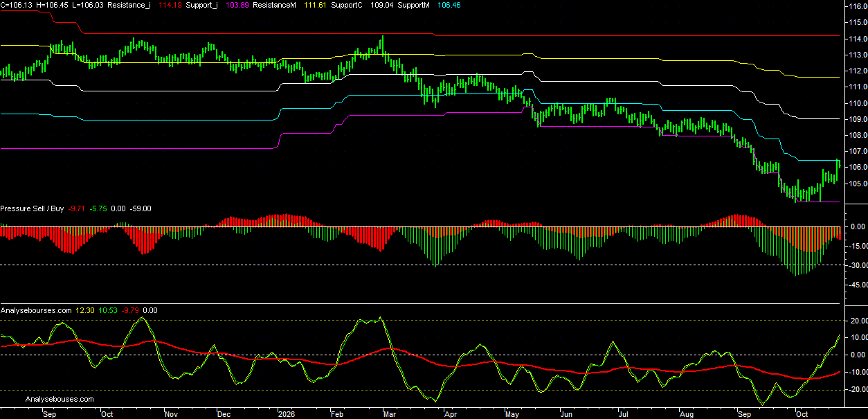This screenshot has width=868, height=419.
Task: Click the Aug label on time axis
Action: 687,414
